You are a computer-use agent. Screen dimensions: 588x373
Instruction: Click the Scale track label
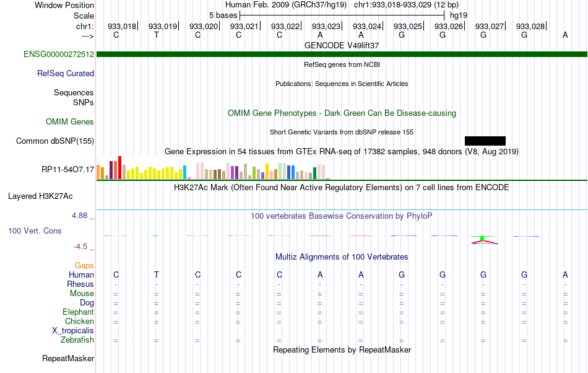pyautogui.click(x=84, y=15)
